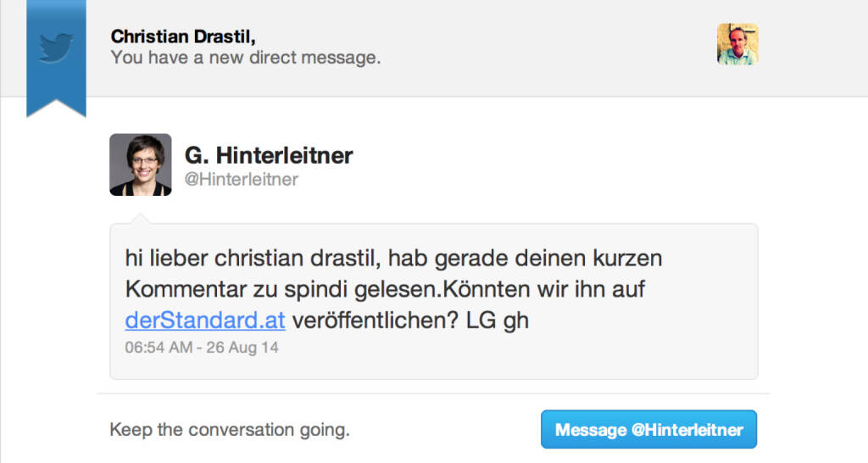Click the 'Kommentar zu spindi gelesen' text
Image resolution: width=868 pixels, height=463 pixels.
coord(280,289)
